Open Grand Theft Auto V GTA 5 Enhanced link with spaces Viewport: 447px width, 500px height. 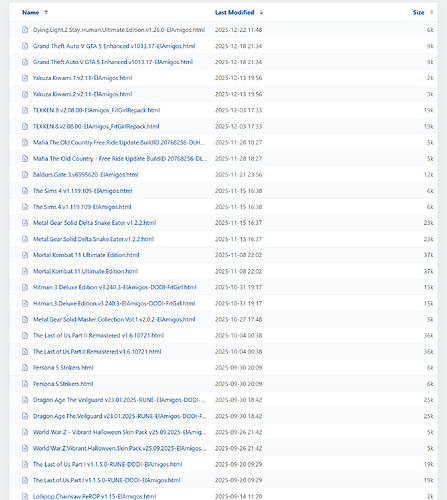(x=114, y=46)
